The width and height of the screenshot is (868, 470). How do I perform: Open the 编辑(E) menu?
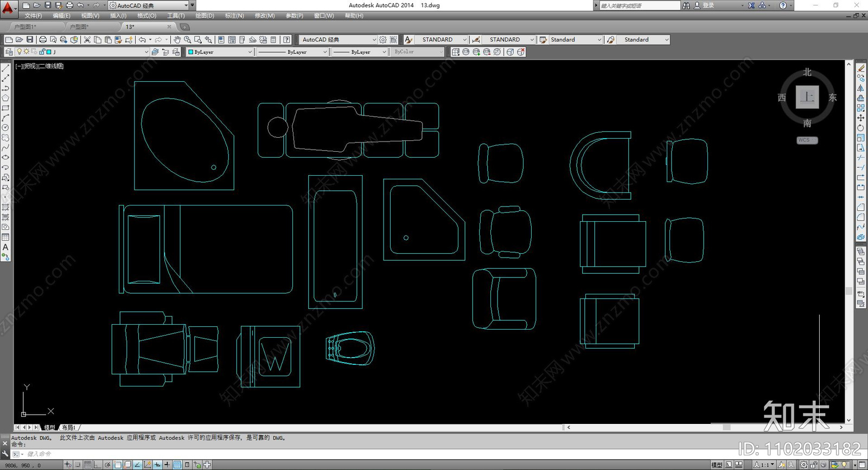tap(61, 16)
